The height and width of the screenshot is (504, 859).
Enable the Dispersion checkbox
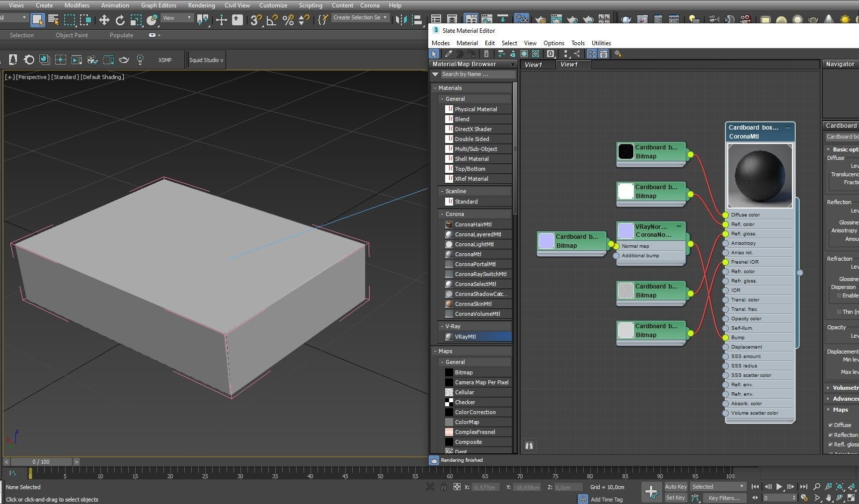coord(839,295)
